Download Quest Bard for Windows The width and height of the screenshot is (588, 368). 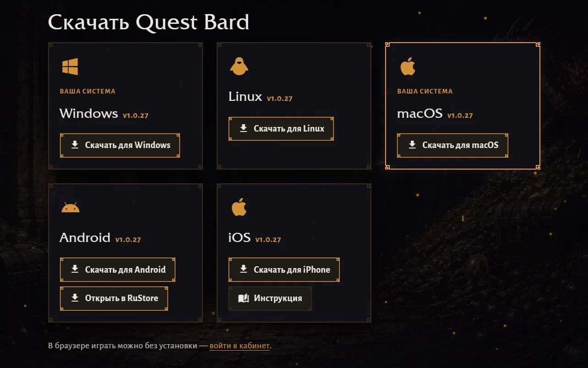[x=120, y=145]
